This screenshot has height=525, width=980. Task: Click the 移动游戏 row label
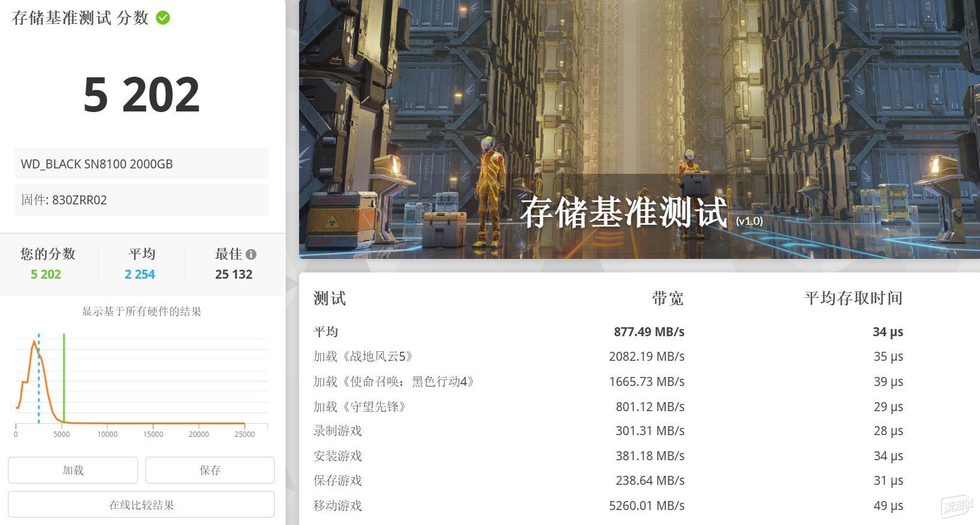(x=337, y=506)
